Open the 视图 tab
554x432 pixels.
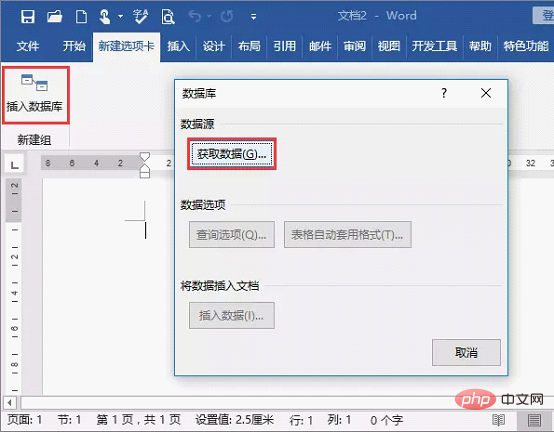(x=389, y=46)
